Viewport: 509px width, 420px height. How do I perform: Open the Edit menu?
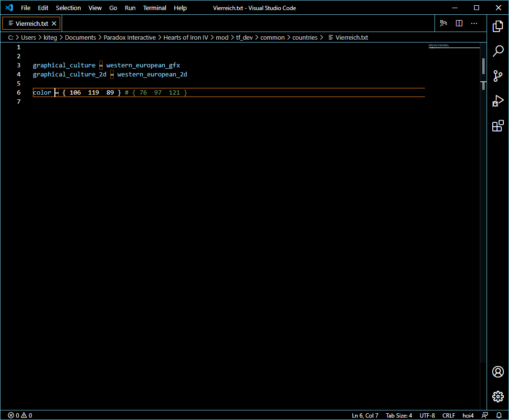(43, 8)
